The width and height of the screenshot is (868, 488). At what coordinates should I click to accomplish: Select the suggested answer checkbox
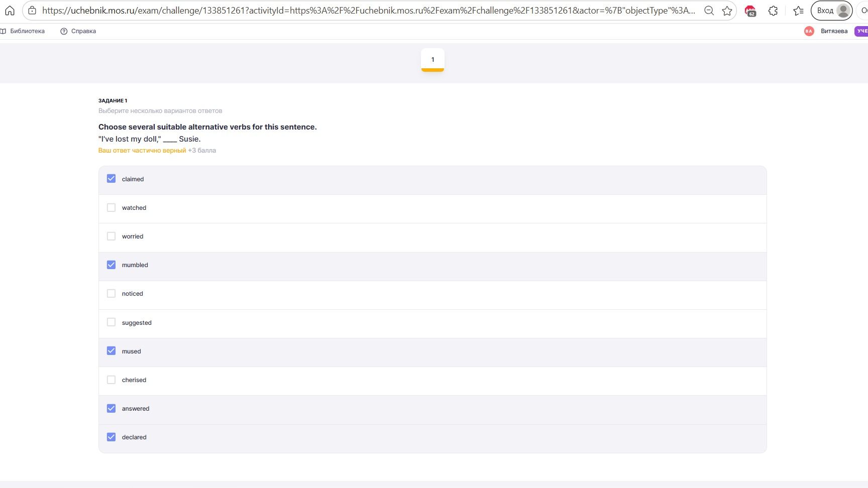click(x=111, y=322)
